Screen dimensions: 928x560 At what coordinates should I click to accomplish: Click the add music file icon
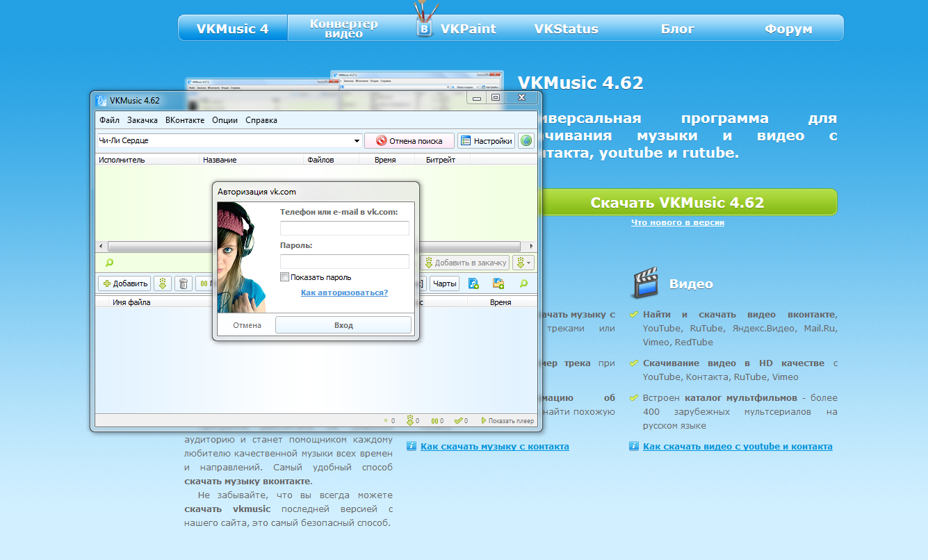click(474, 283)
